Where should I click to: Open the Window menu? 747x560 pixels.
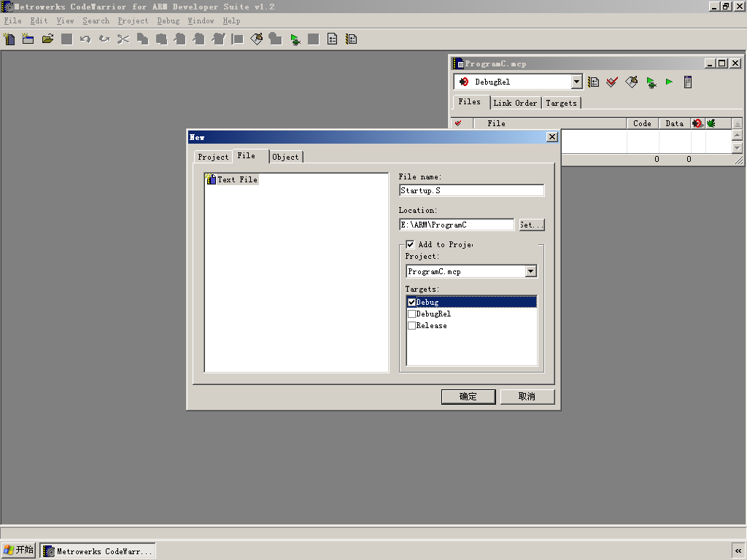[201, 21]
